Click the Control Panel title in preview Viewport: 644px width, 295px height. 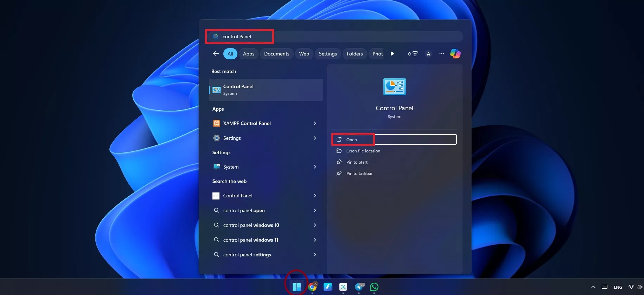click(394, 108)
